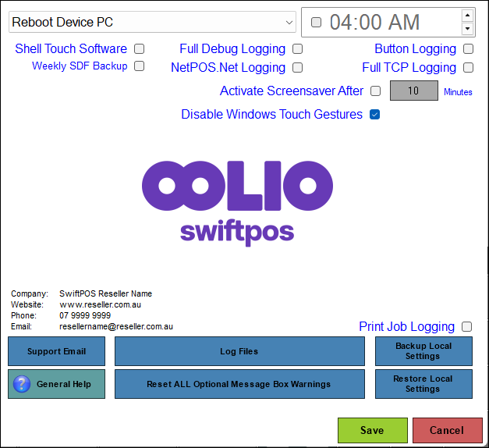This screenshot has width=489, height=448.
Task: Click the screensaver minutes field showing 10
Action: [x=414, y=91]
